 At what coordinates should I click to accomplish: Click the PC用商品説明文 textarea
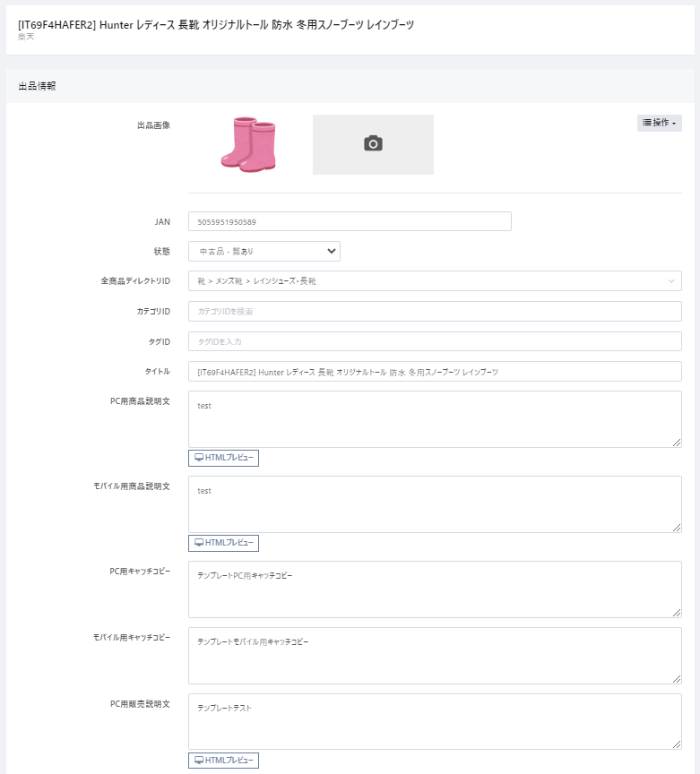435,419
